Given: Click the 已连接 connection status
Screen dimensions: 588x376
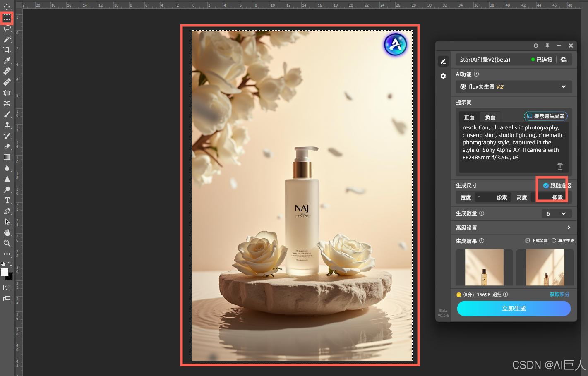Looking at the screenshot, I should click(x=542, y=60).
